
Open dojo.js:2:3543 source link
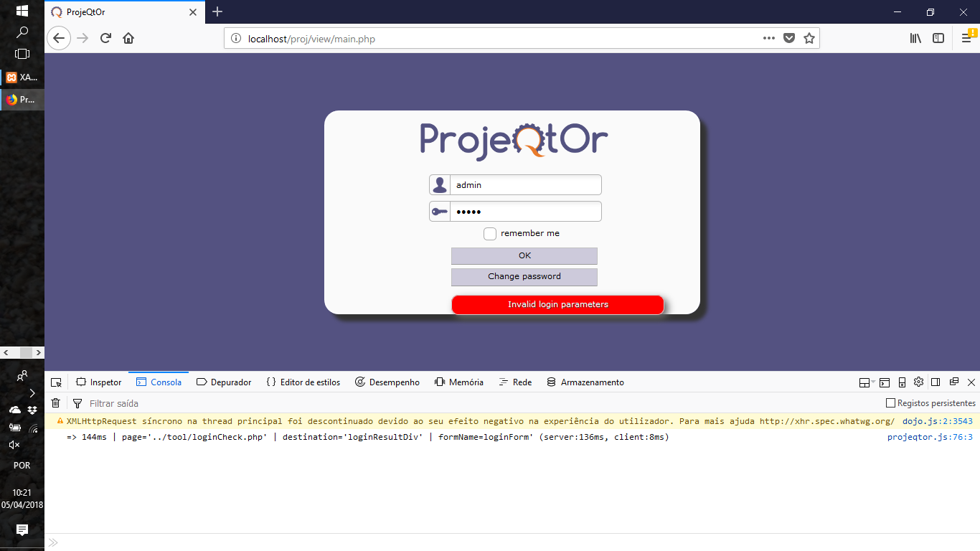[x=938, y=421]
